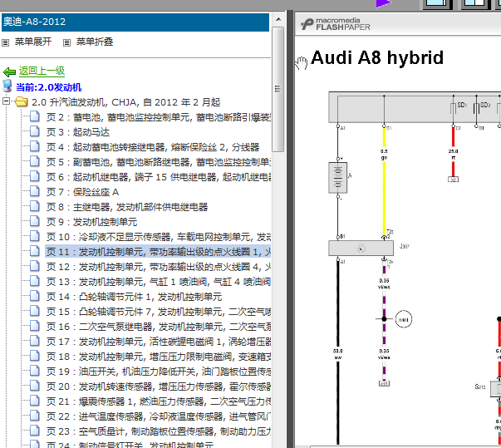Click the 菜单展开 expand-all button
Image resolution: width=501 pixels, height=448 pixels.
click(x=33, y=42)
